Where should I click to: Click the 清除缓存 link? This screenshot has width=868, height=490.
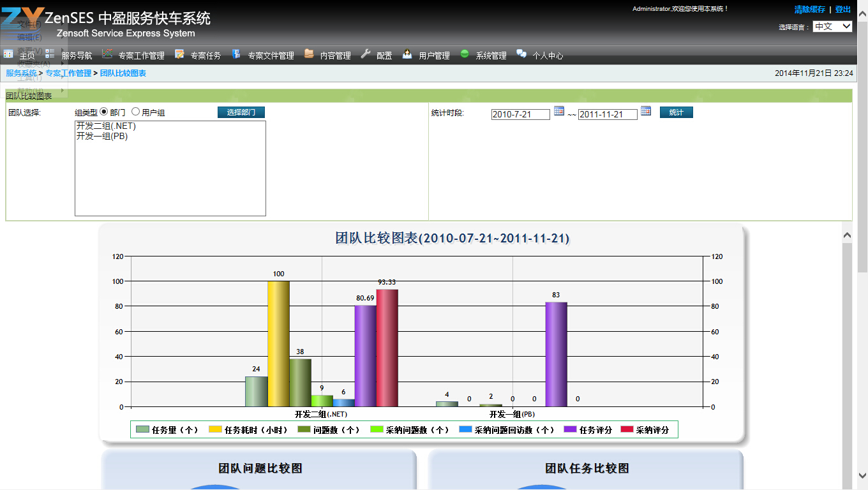coord(809,10)
